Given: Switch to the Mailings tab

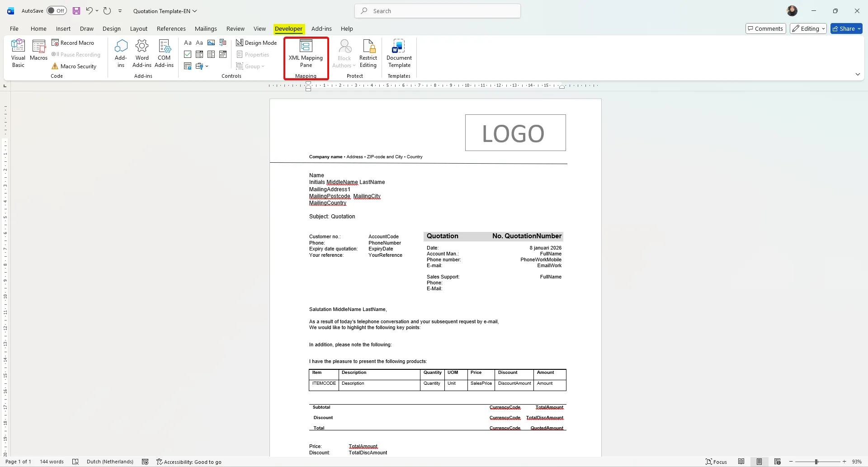Looking at the screenshot, I should point(206,29).
